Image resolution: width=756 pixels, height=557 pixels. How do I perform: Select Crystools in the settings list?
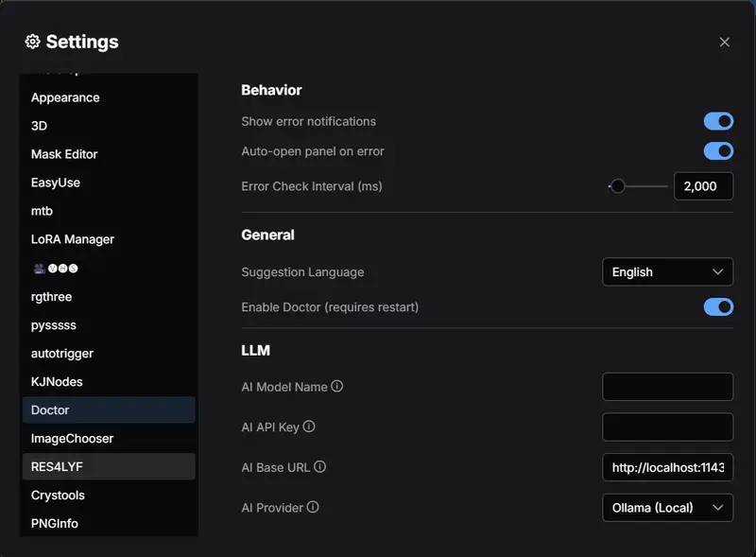(x=58, y=496)
